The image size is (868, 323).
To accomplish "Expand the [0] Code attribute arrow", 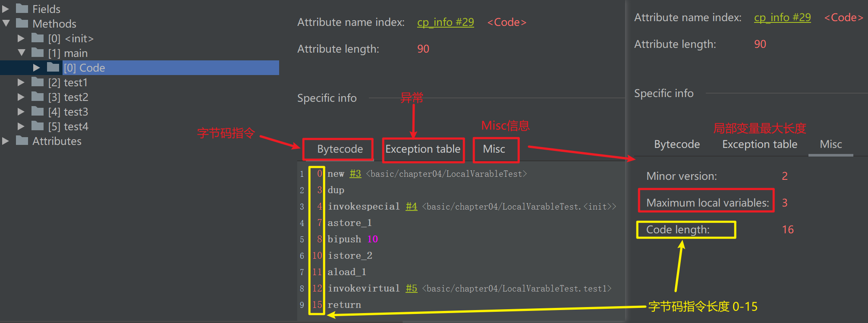I will click(x=37, y=68).
